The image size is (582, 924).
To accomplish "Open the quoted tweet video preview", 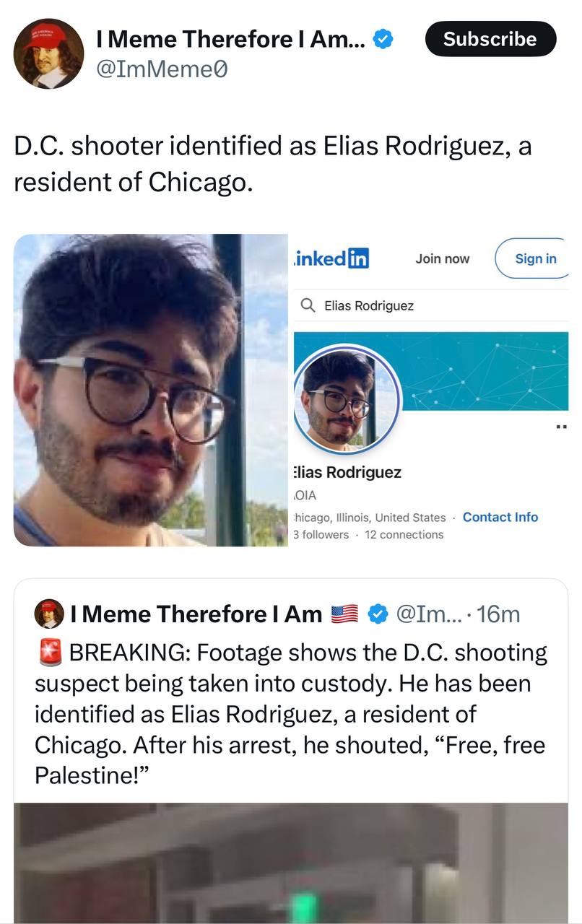I will point(291,863).
